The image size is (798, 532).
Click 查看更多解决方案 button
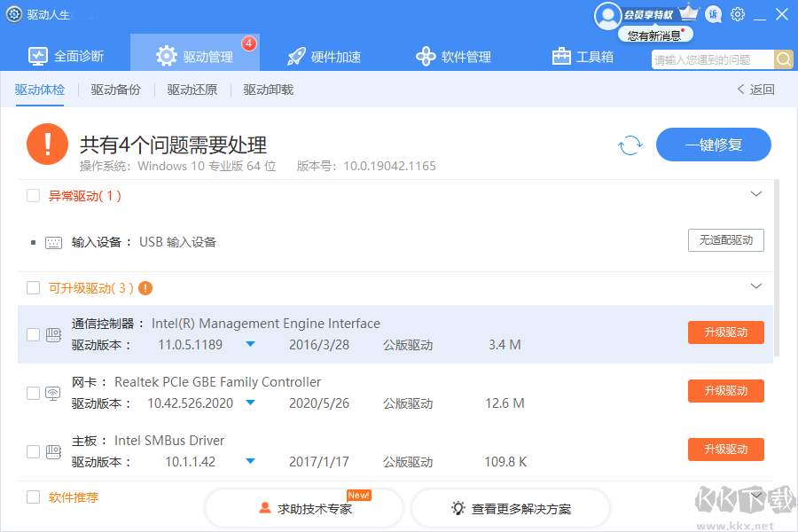click(x=511, y=509)
